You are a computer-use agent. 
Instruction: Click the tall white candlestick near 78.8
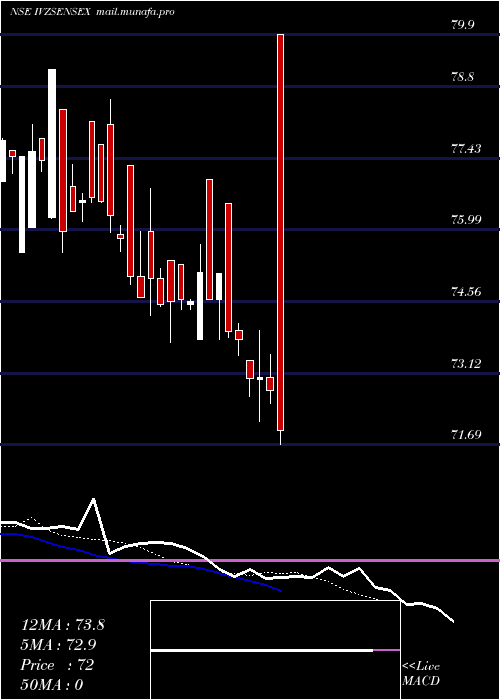click(52, 144)
